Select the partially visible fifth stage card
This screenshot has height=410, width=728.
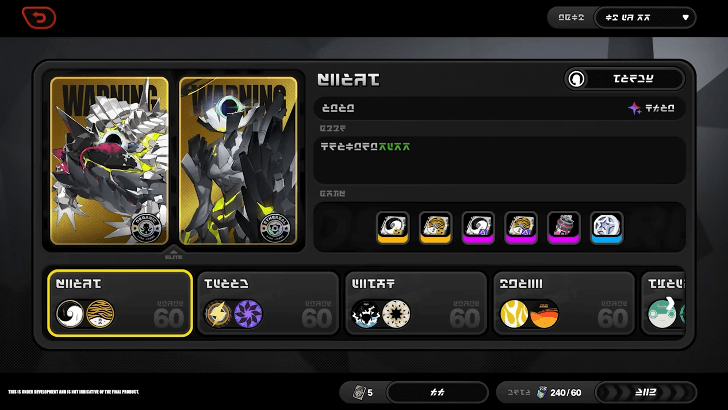click(663, 303)
